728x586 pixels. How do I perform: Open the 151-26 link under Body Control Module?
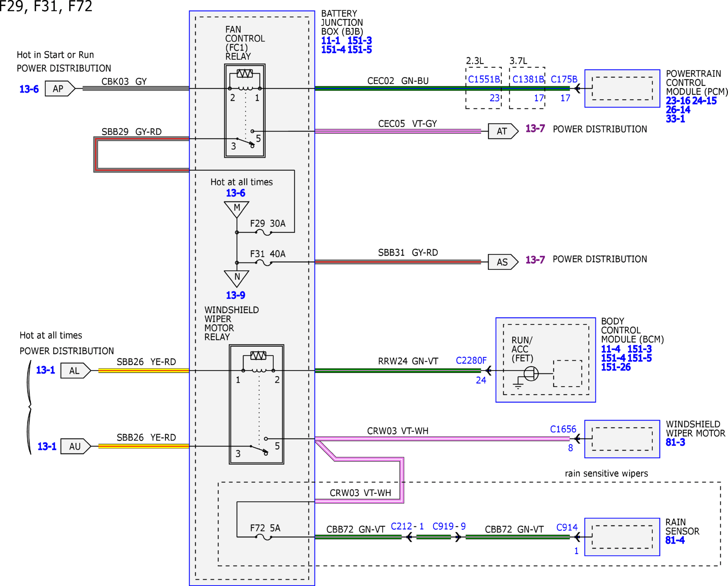click(x=616, y=367)
